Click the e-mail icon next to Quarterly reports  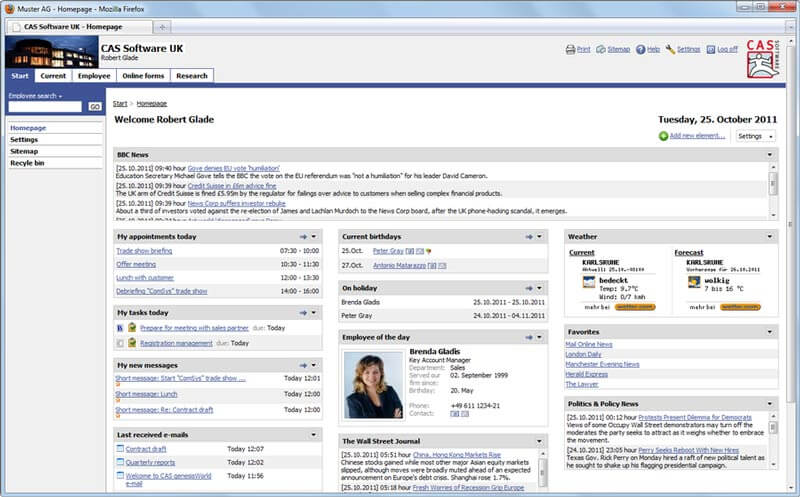(x=120, y=462)
